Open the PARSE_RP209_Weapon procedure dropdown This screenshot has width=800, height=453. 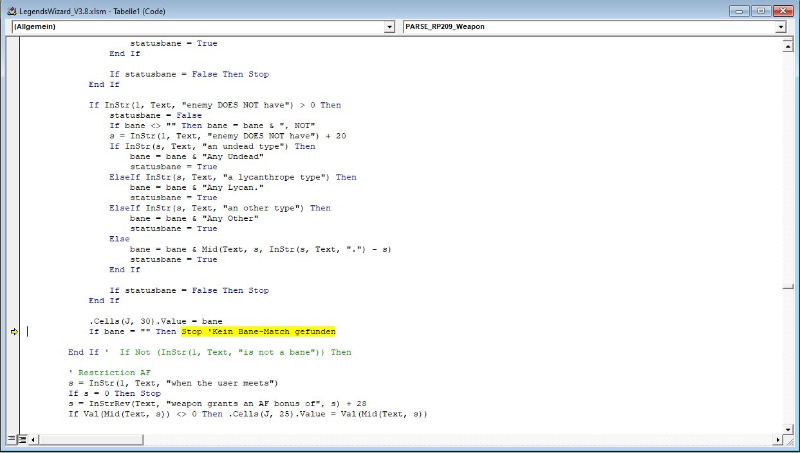click(x=781, y=27)
